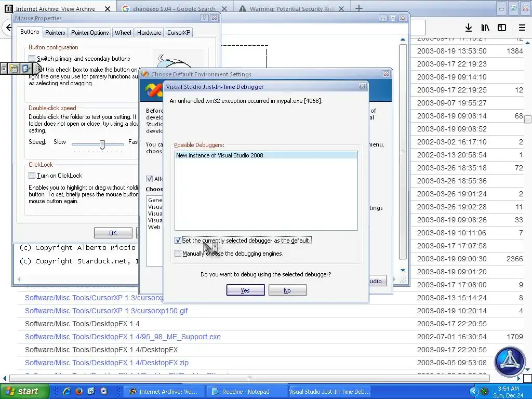Click the Windows Start button

[24, 391]
